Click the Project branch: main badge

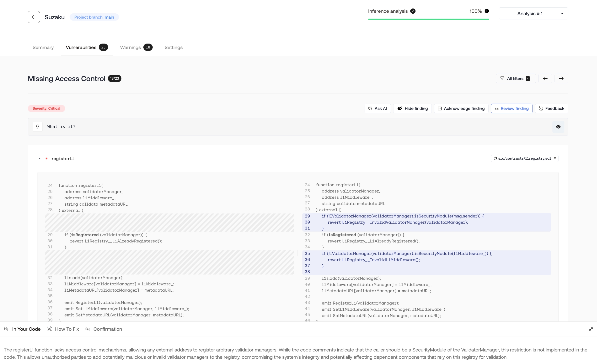tap(94, 17)
